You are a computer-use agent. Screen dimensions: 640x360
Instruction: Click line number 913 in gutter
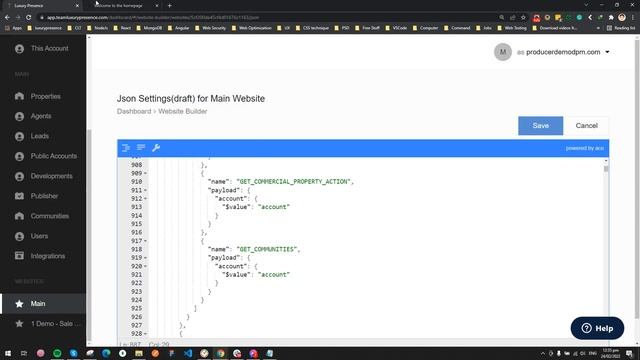coord(136,207)
